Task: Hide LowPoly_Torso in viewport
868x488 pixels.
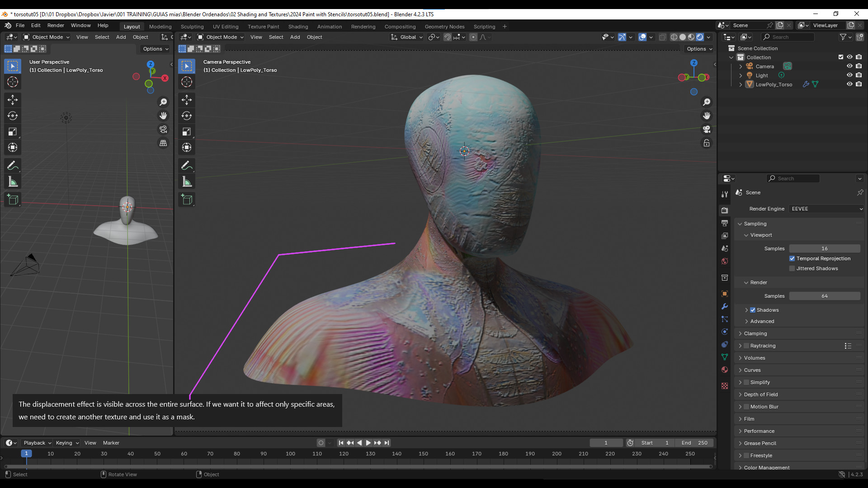Action: point(849,84)
